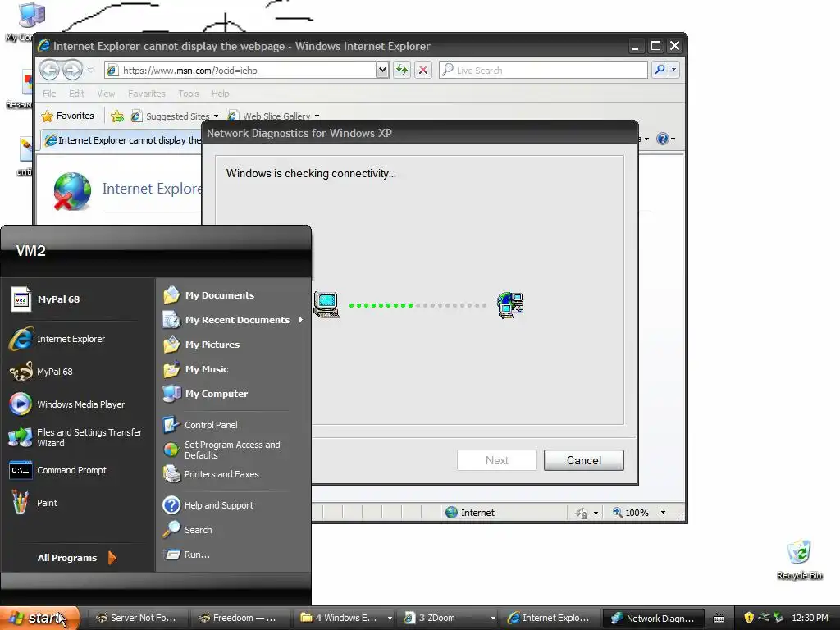Screen dimensions: 840x630
Task: Click the Live Search magnifier button
Action: point(660,70)
